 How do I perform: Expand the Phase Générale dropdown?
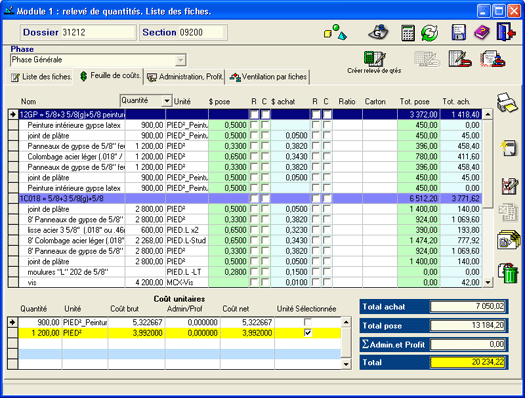click(x=180, y=60)
